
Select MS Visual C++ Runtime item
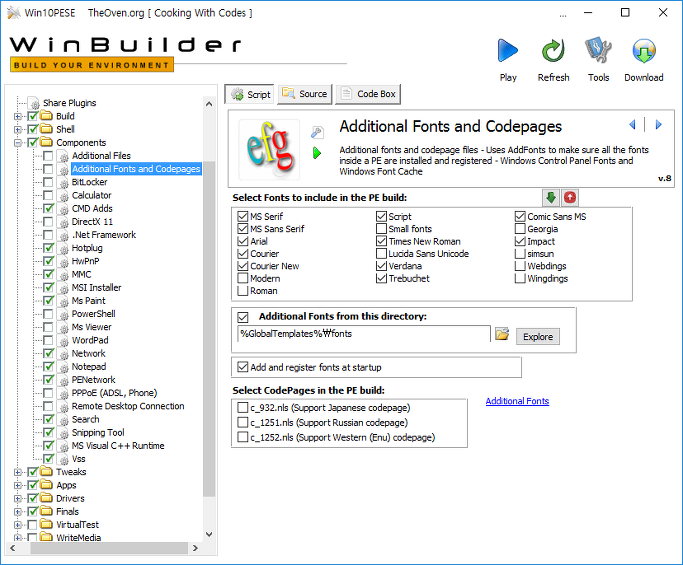click(118, 446)
